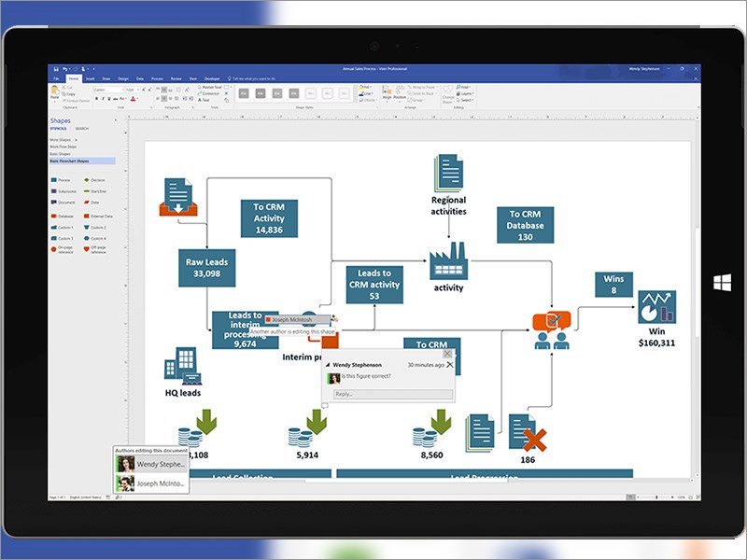Expand More Shapes submenu arrow
The height and width of the screenshot is (560, 747).
pos(76,140)
